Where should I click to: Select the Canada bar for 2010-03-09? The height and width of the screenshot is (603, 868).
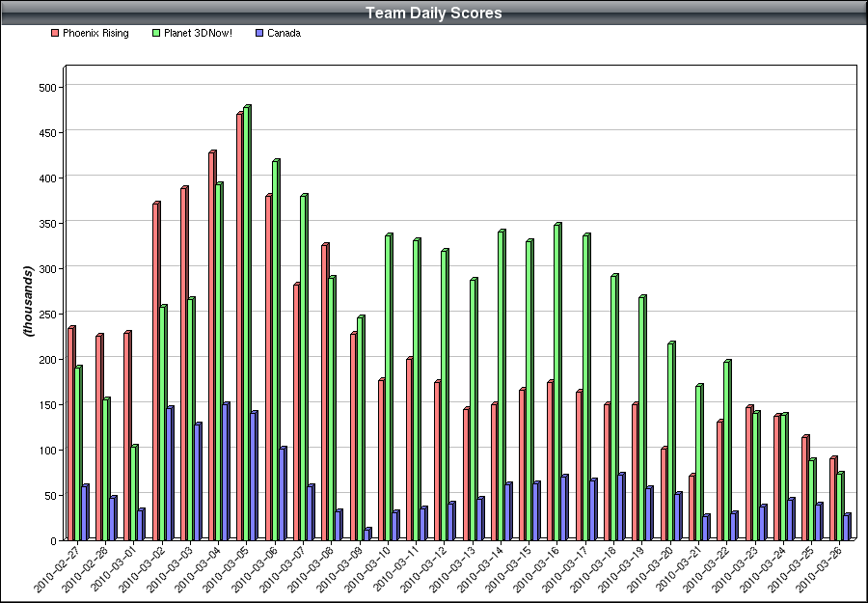pyautogui.click(x=367, y=534)
